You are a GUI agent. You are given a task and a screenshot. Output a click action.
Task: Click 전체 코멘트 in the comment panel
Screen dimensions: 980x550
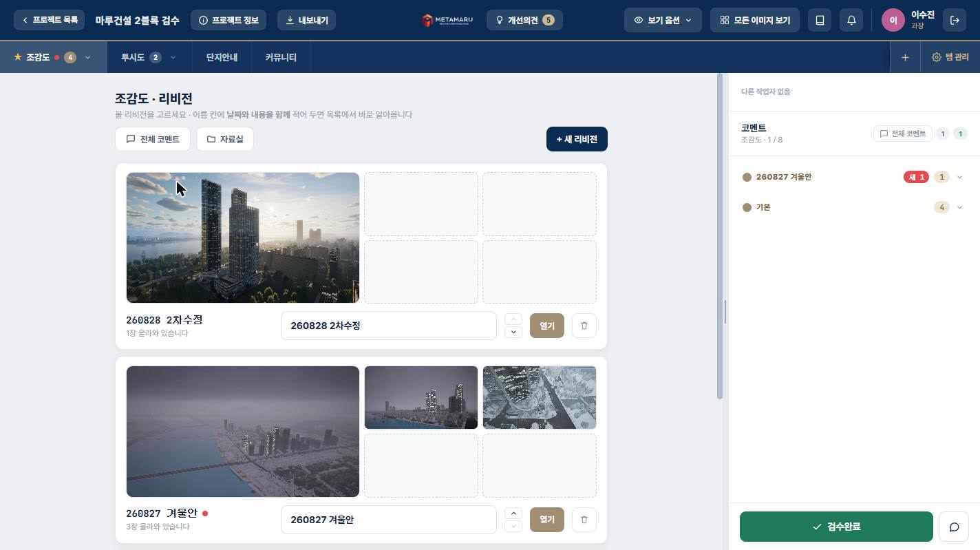tap(903, 134)
